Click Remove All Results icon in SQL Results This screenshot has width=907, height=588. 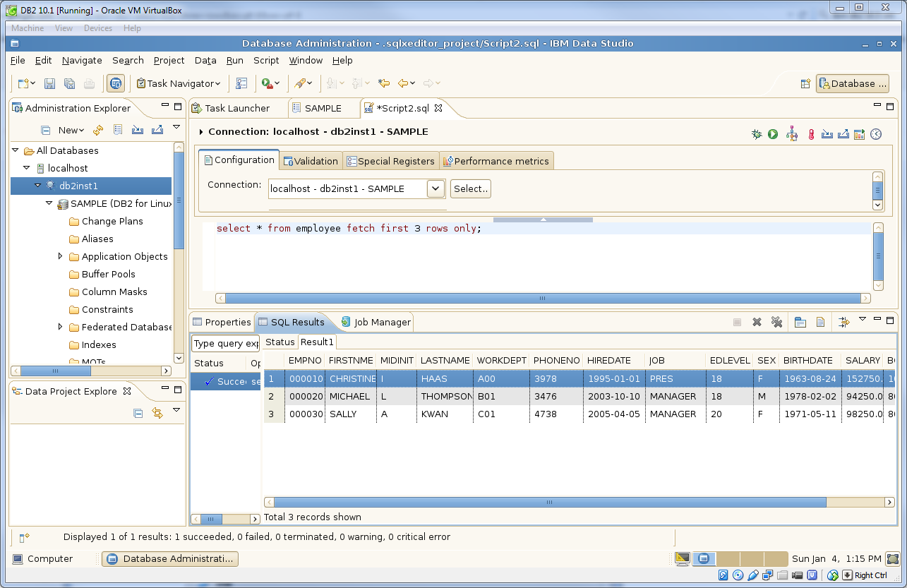tap(776, 322)
